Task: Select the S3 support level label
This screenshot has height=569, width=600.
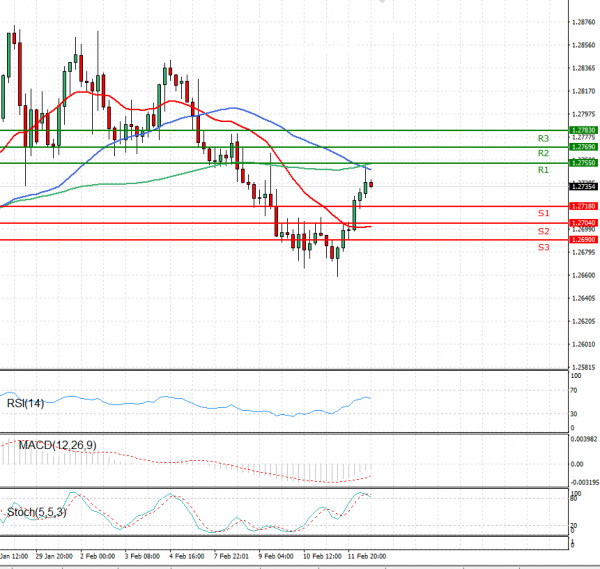Action: click(x=543, y=247)
